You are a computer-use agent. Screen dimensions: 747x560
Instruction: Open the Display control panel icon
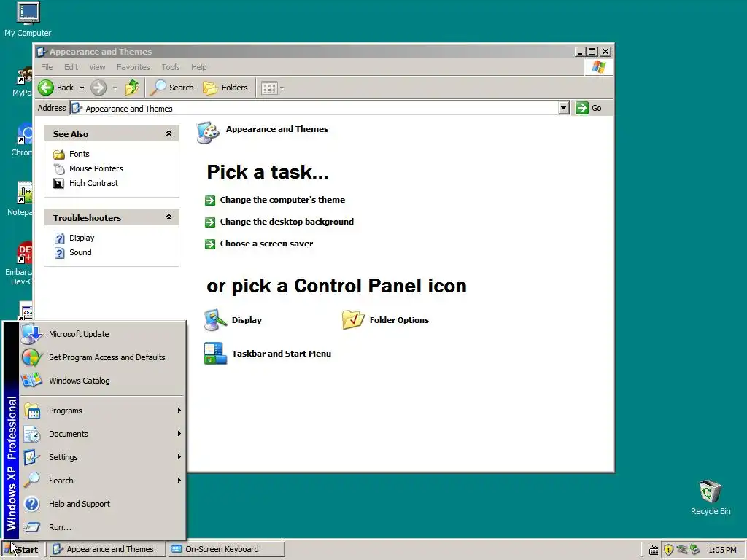pyautogui.click(x=233, y=320)
